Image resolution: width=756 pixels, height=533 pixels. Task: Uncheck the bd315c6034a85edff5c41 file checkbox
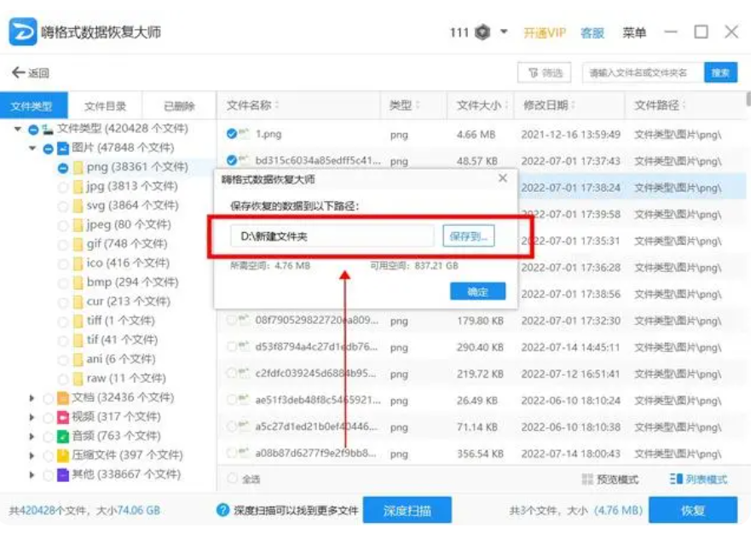232,160
